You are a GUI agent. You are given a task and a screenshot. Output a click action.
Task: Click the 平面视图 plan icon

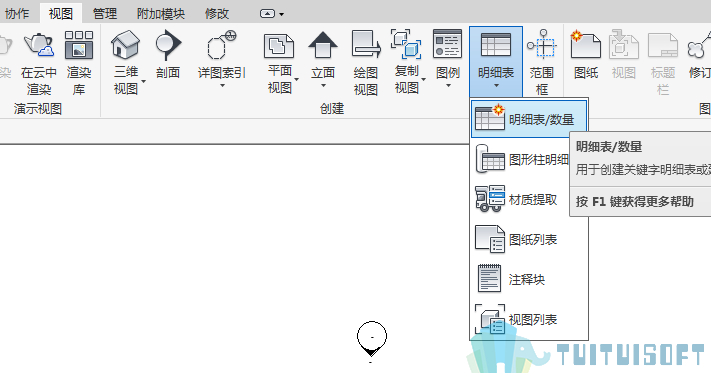coord(279,46)
